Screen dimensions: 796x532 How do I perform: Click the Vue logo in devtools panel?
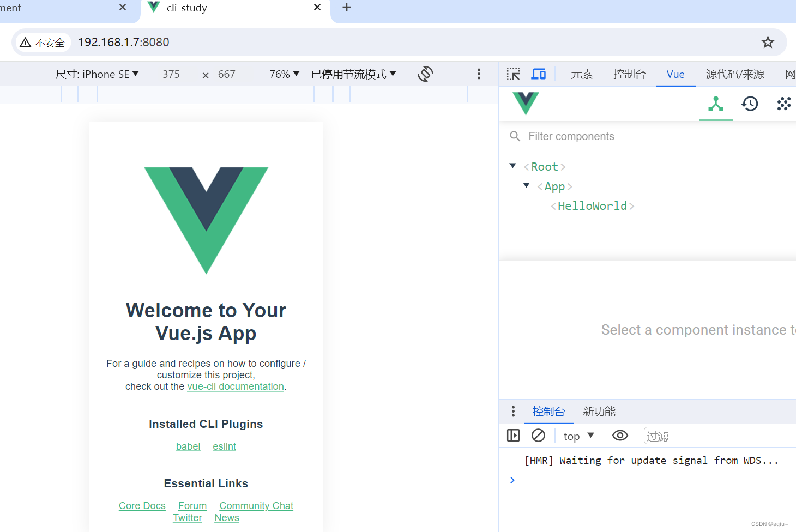coord(526,103)
